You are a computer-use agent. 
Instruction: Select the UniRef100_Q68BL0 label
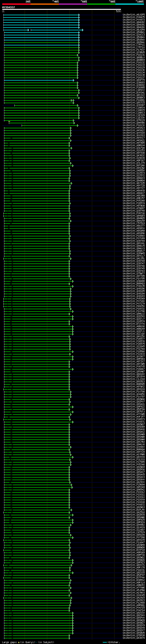(133, 58)
